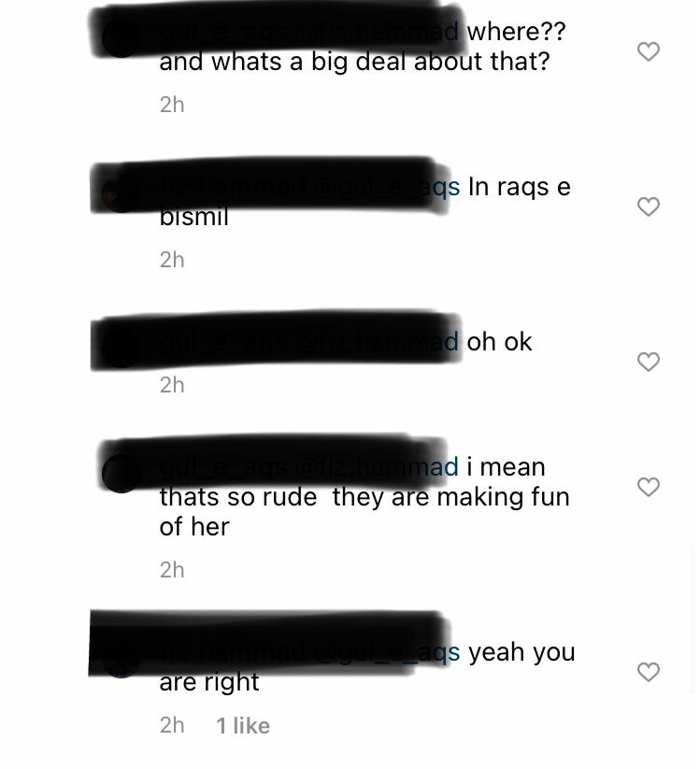Select the "In raqs e" comment text
The height and width of the screenshot is (769, 700).
click(520, 188)
